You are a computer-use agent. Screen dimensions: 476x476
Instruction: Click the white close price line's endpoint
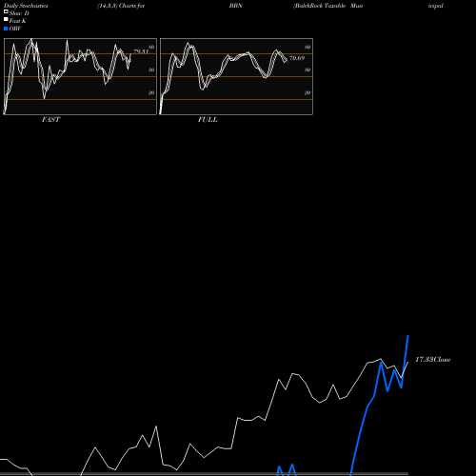point(407,363)
